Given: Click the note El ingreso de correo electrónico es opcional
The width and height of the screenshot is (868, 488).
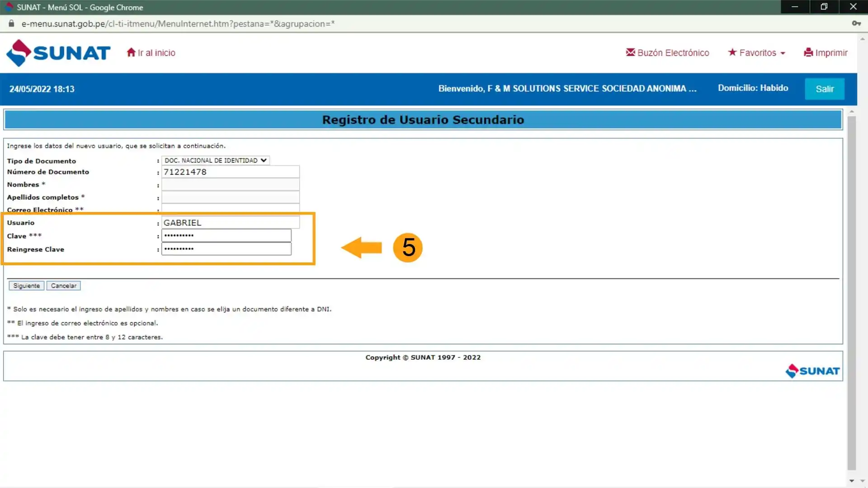Looking at the screenshot, I should coord(83,323).
